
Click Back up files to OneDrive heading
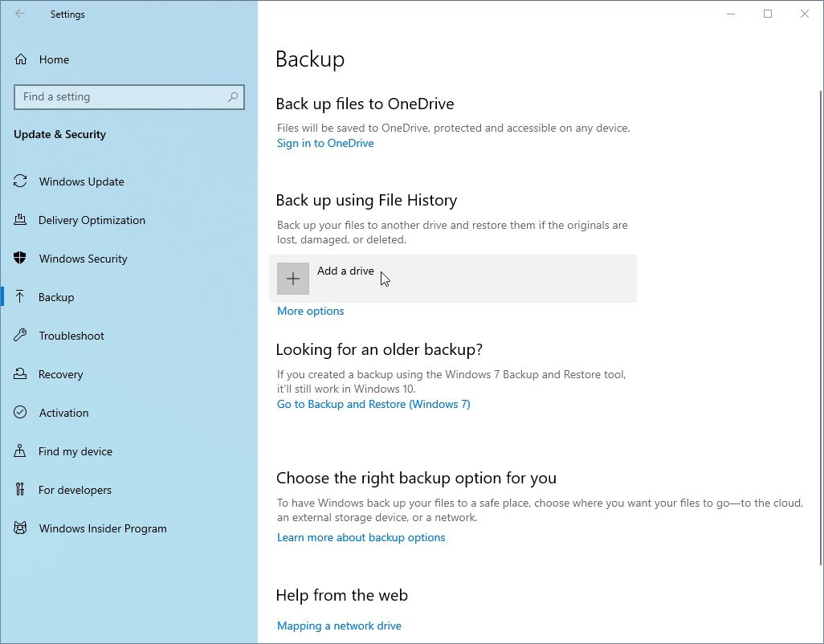click(365, 104)
